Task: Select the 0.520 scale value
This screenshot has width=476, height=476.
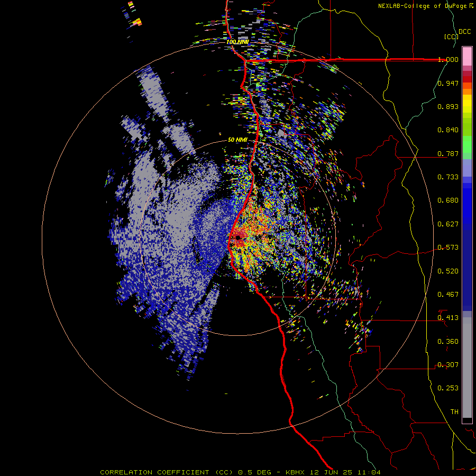Action: [448, 271]
